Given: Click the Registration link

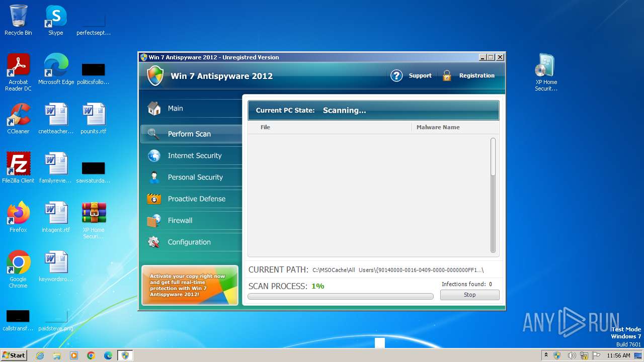Looking at the screenshot, I should pos(477,75).
